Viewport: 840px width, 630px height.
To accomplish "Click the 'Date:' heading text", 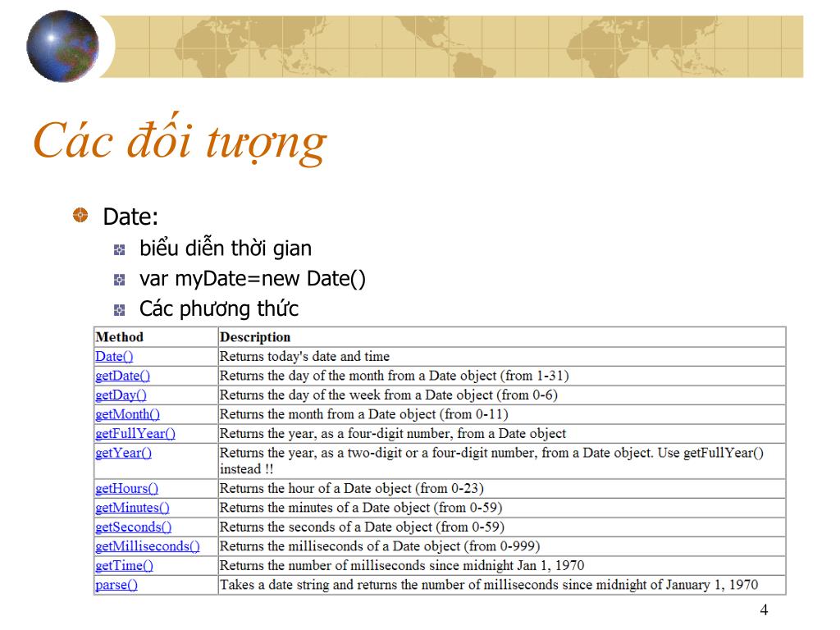I will (x=130, y=217).
